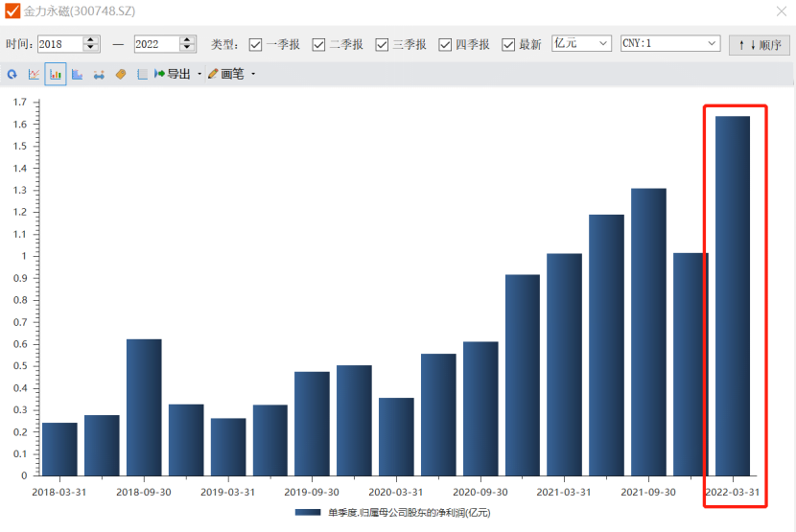Uncheck the 一季报 checkbox
Image resolution: width=796 pixels, height=532 pixels.
[x=256, y=44]
